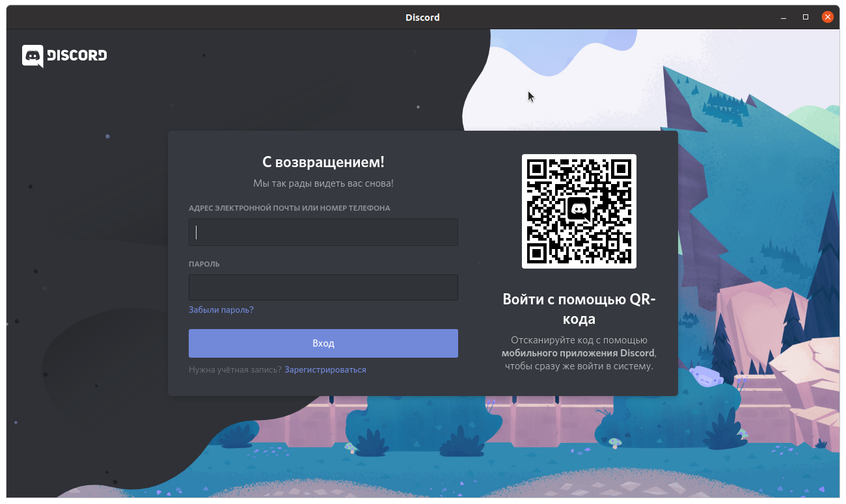This screenshot has width=846, height=504.
Task: Click the 'С возвращением!' heading
Action: [323, 162]
